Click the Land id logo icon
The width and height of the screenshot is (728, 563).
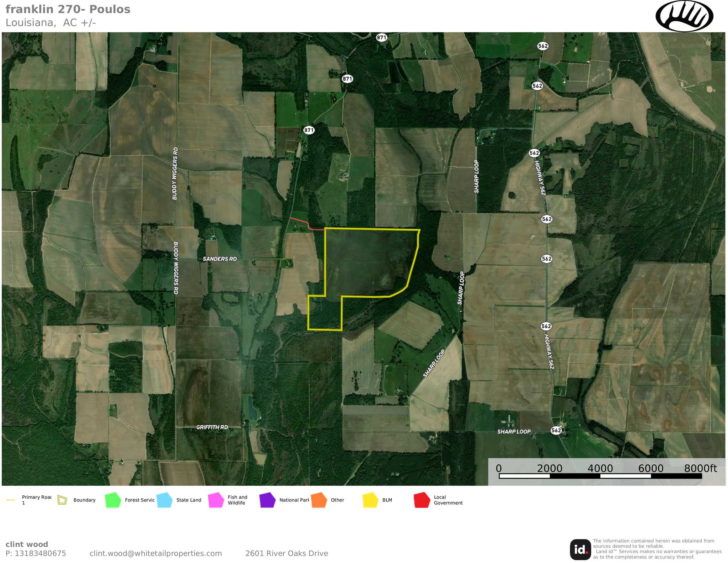click(x=580, y=549)
